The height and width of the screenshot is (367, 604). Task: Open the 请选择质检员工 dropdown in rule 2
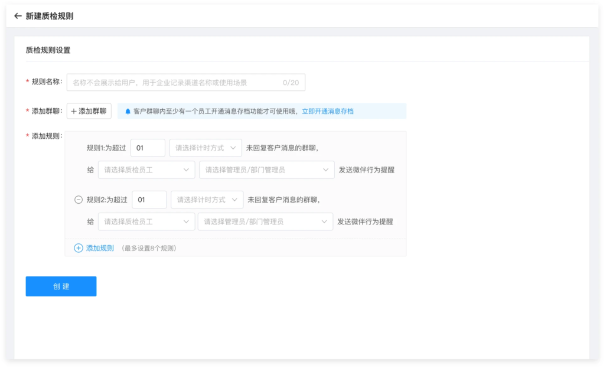pos(146,221)
